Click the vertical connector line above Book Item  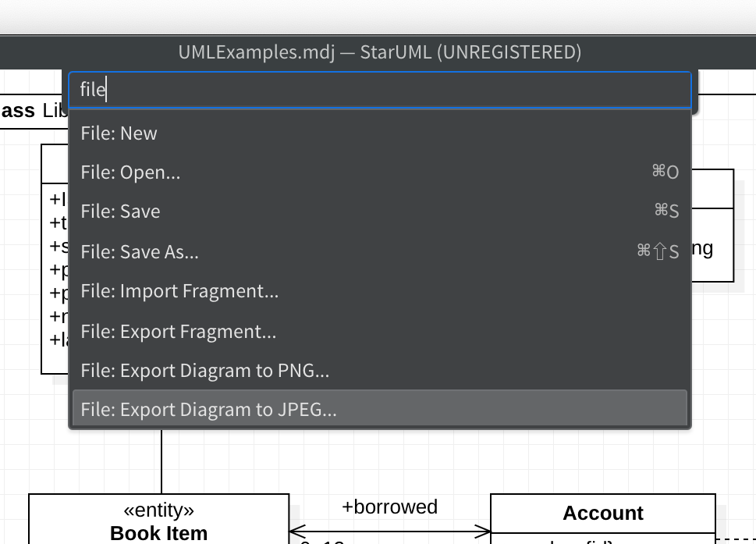coord(161,460)
